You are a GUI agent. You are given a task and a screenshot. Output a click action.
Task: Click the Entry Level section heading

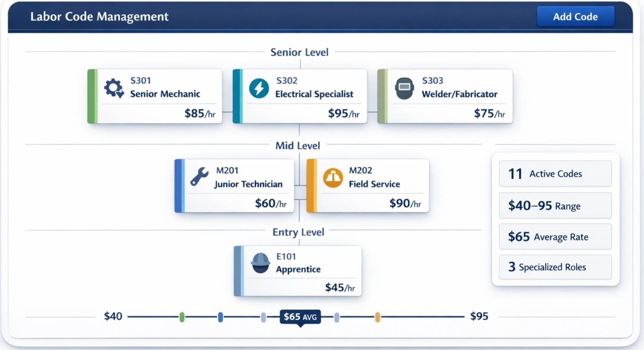click(298, 232)
